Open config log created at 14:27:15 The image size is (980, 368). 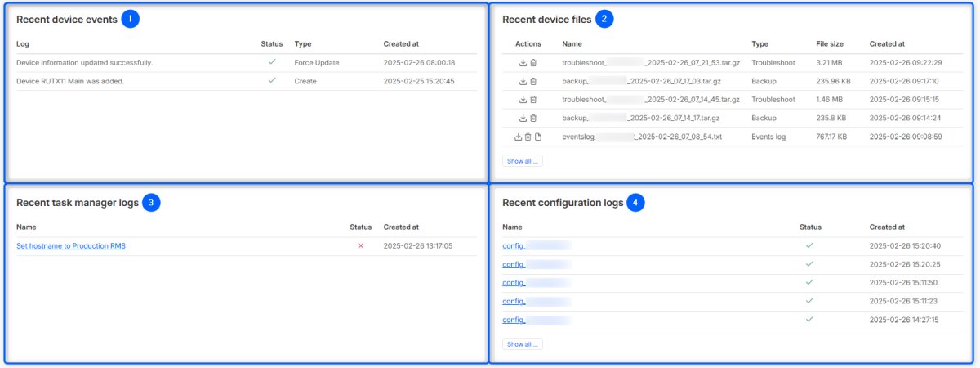pyautogui.click(x=514, y=320)
